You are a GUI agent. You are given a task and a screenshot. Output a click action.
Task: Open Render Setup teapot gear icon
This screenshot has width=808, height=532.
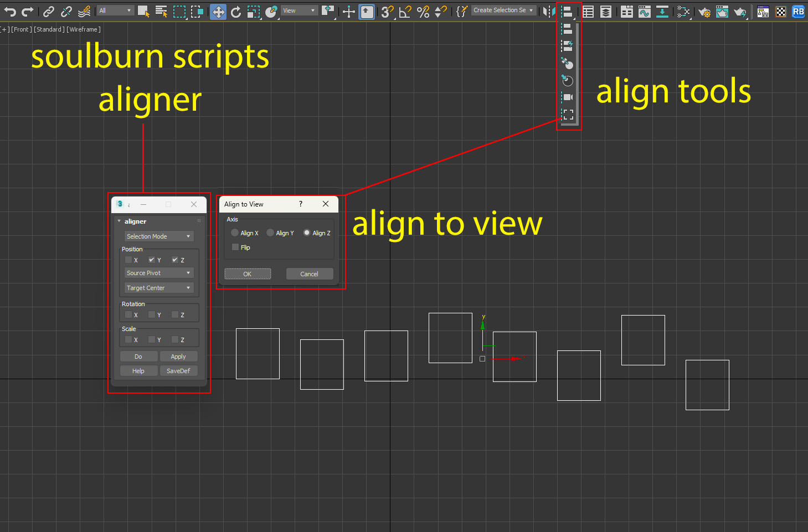(704, 11)
